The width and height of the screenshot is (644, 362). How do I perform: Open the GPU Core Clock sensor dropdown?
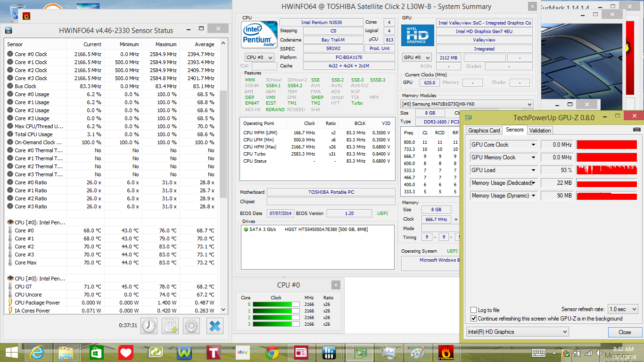[x=533, y=145]
